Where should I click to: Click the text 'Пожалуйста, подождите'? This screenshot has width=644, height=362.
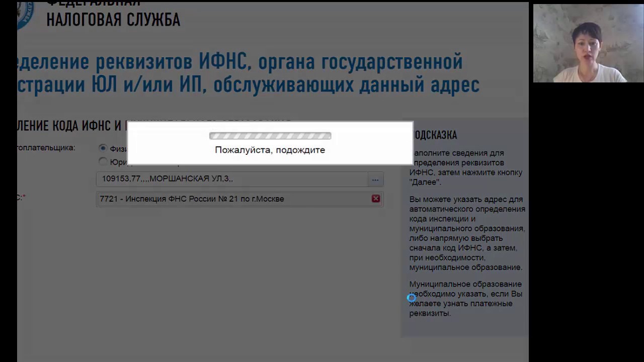pos(270,150)
